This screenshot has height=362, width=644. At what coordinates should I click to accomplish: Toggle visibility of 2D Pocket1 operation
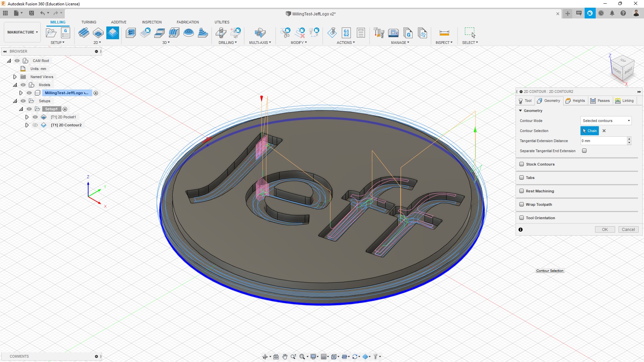(35, 117)
